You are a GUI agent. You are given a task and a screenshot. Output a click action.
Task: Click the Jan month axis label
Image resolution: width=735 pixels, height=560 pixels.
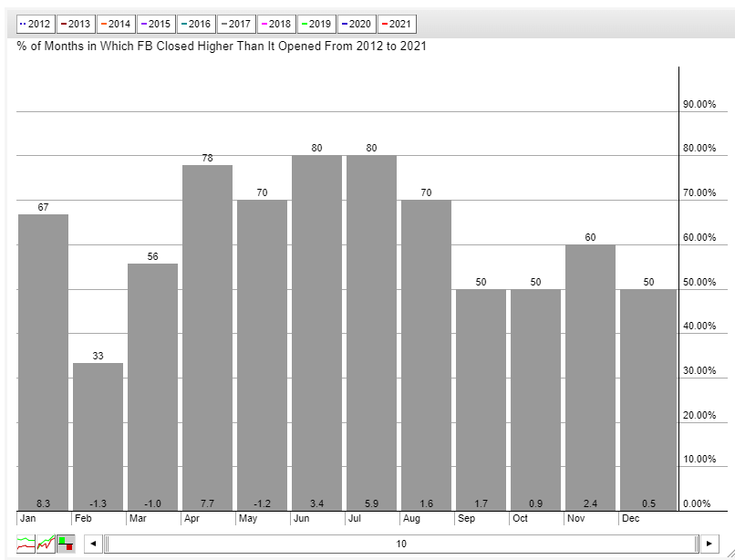point(27,518)
